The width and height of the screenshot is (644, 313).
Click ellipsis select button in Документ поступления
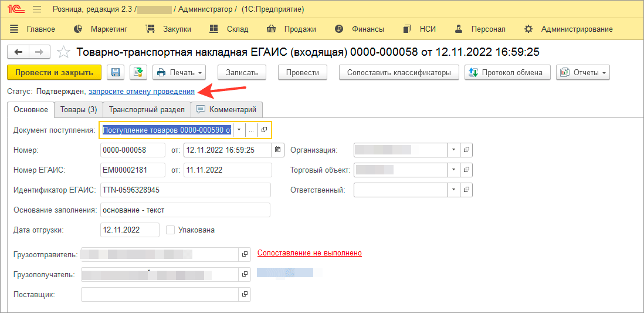click(x=252, y=130)
